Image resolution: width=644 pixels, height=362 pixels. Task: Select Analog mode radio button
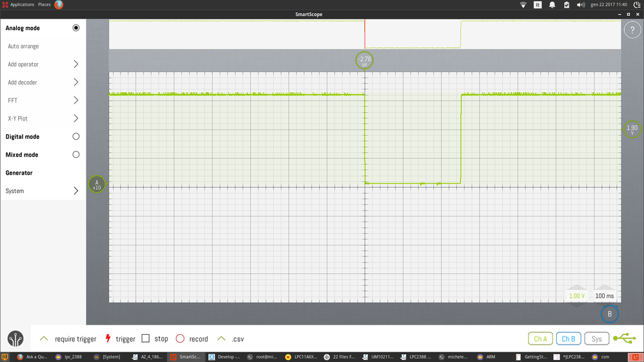click(x=76, y=28)
